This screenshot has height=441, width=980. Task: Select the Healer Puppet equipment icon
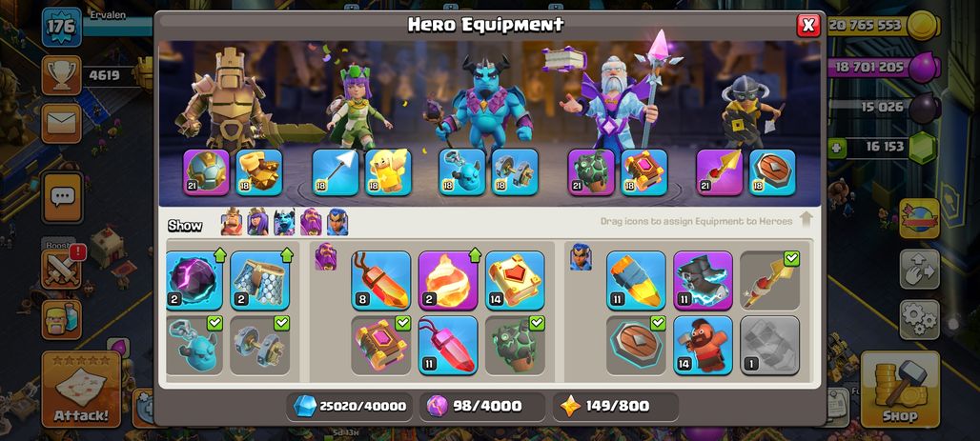[x=388, y=171]
